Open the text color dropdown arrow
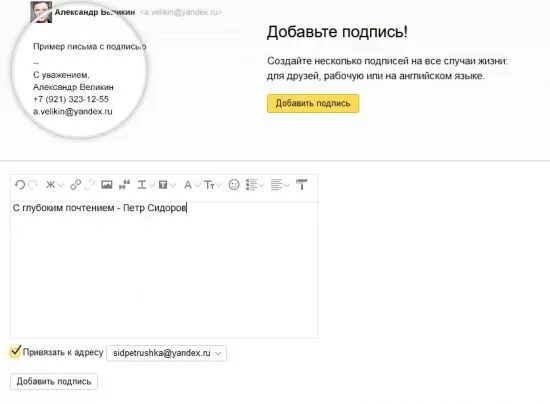This screenshot has width=550, height=404. (x=152, y=185)
